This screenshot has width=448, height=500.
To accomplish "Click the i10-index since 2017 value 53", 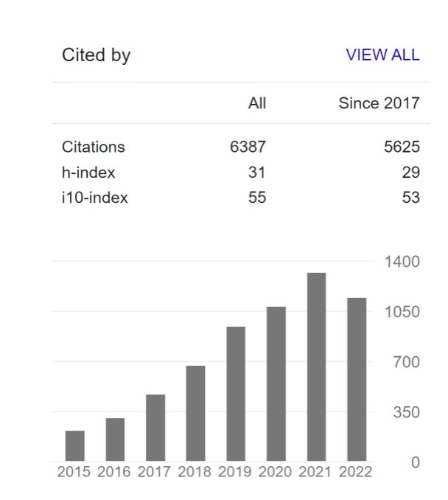I will click(411, 198).
